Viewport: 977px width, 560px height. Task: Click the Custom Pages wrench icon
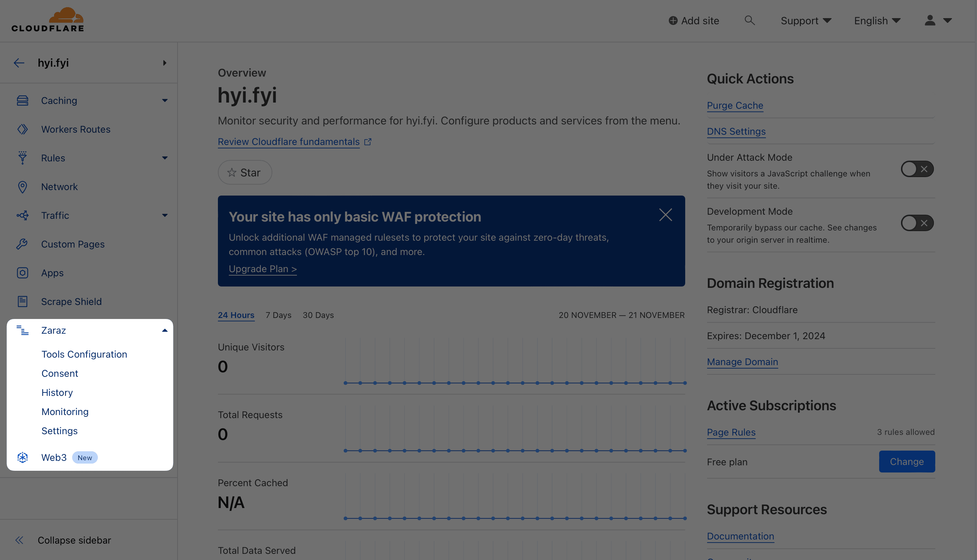pos(22,244)
